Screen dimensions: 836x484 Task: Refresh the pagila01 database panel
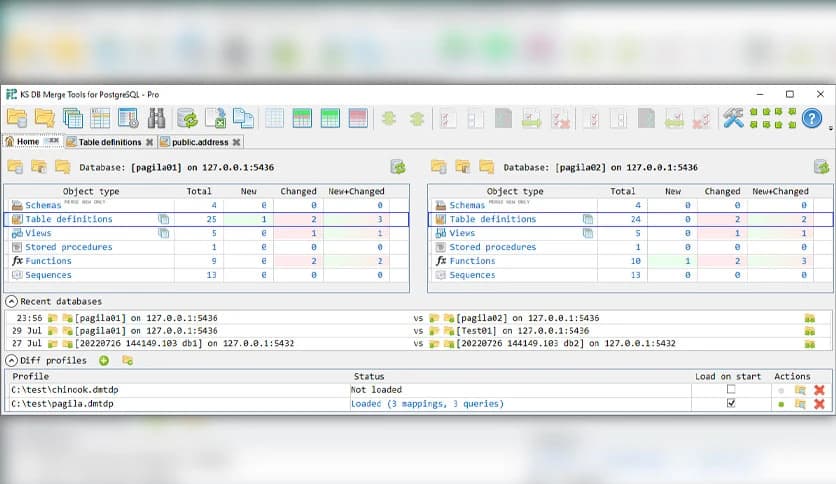[398, 167]
